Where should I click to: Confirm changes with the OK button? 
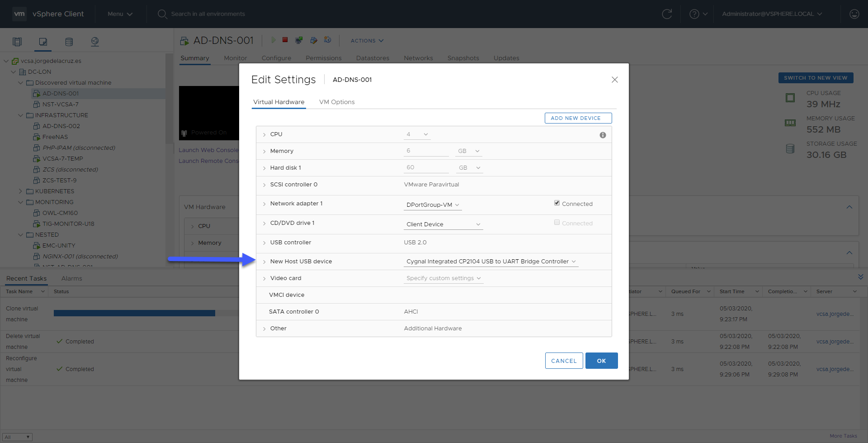click(601, 361)
